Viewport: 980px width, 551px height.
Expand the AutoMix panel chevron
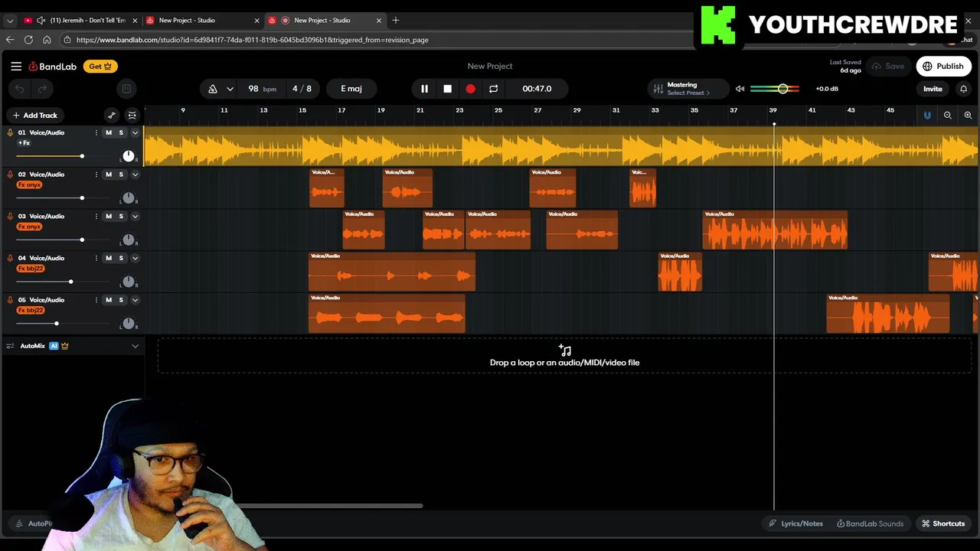pyautogui.click(x=135, y=346)
